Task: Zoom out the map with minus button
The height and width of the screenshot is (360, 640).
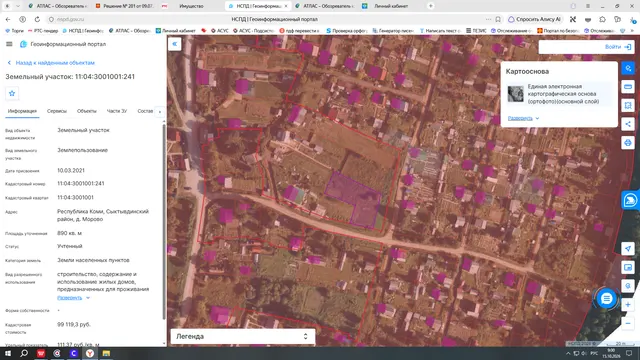Action: click(628, 324)
